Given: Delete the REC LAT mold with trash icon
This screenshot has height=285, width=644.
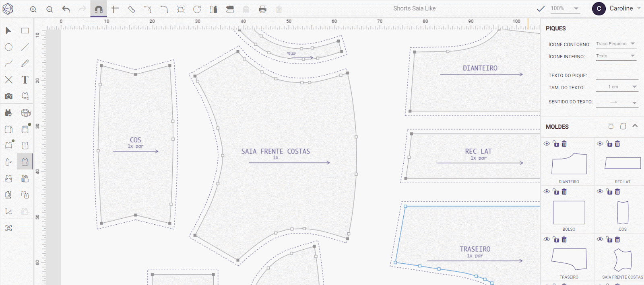Looking at the screenshot, I should point(617,144).
